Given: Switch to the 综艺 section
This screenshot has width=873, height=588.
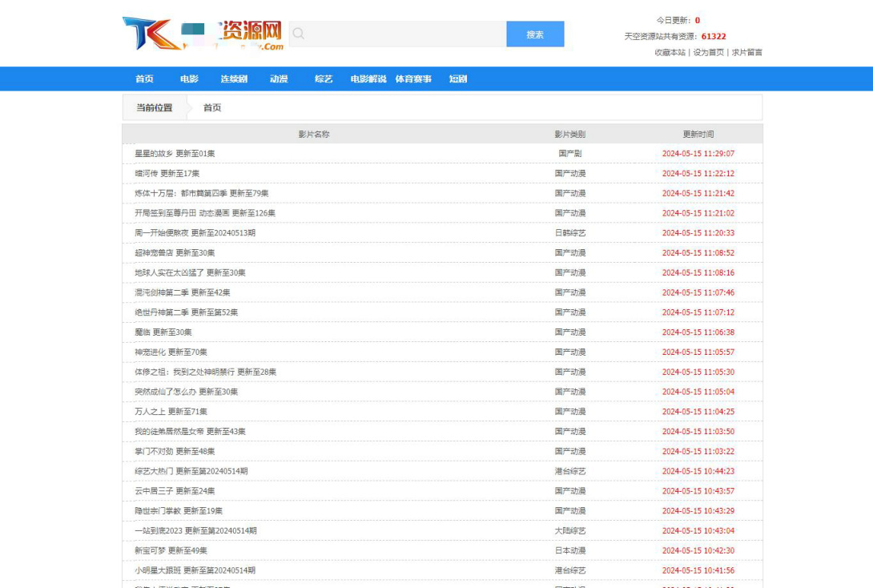Looking at the screenshot, I should pos(324,79).
